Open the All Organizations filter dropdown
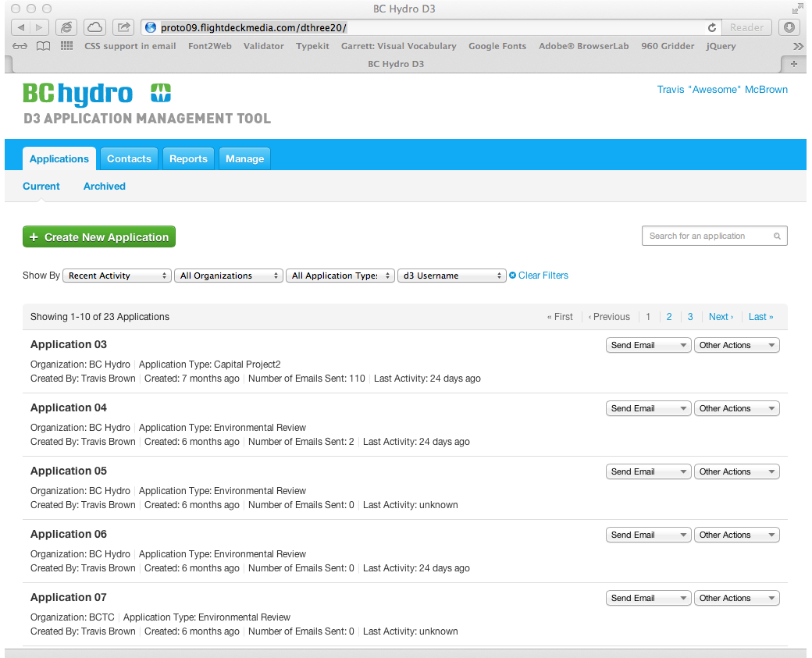 [x=230, y=276]
